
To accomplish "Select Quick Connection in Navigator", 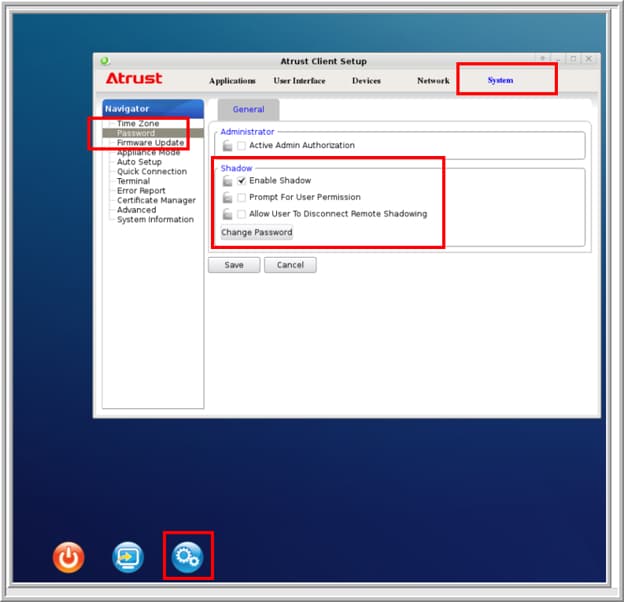I will pos(152,171).
